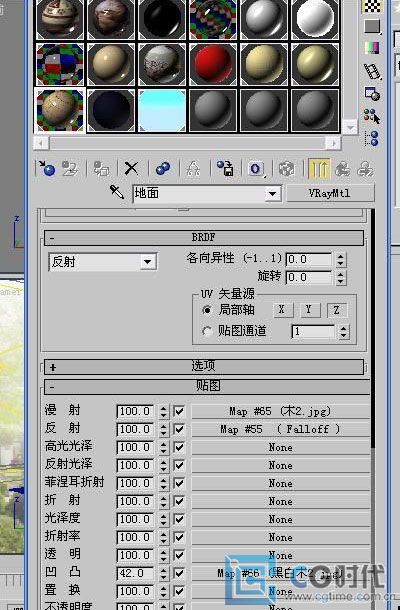The image size is (400, 610).
Task: Click Sample UV Tiling gray square icon
Action: [x=372, y=26]
